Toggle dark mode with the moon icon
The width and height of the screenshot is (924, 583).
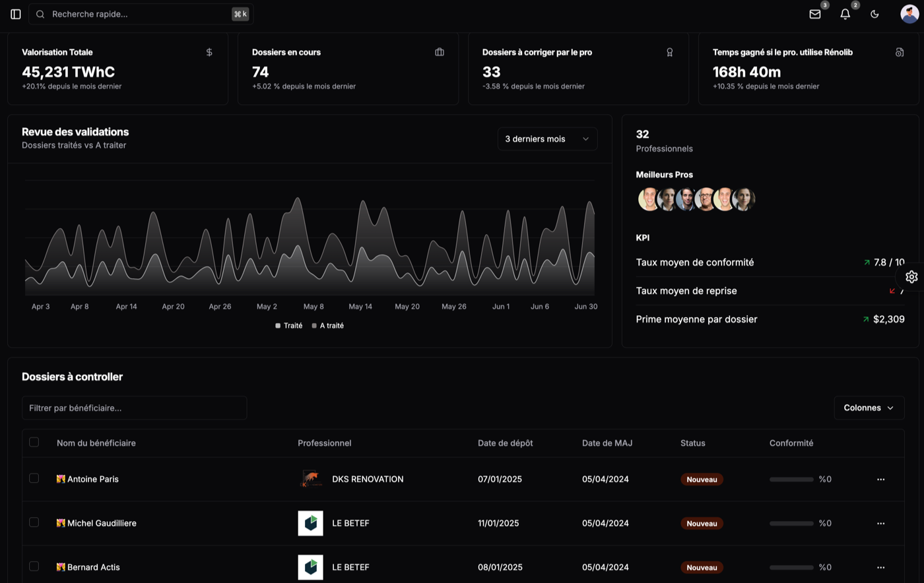point(874,14)
